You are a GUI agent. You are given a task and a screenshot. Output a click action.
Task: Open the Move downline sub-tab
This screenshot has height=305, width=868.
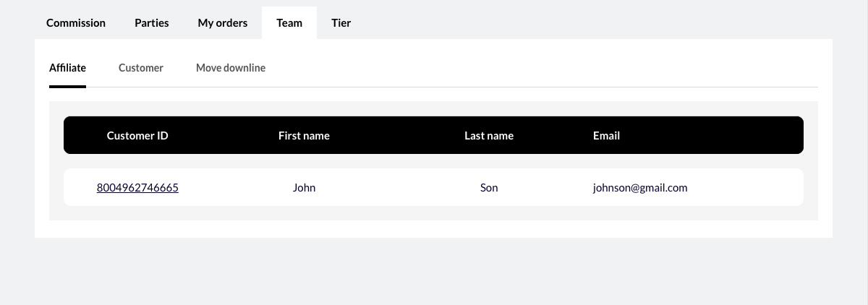pyautogui.click(x=231, y=68)
